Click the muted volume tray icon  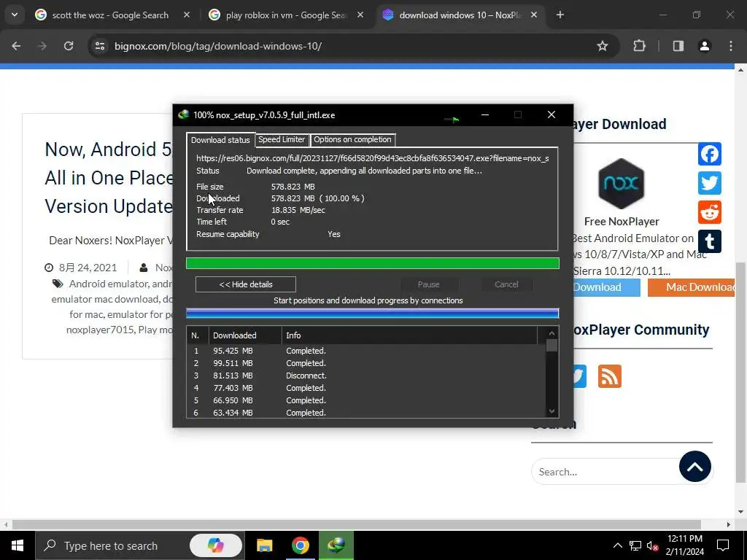coord(653,545)
